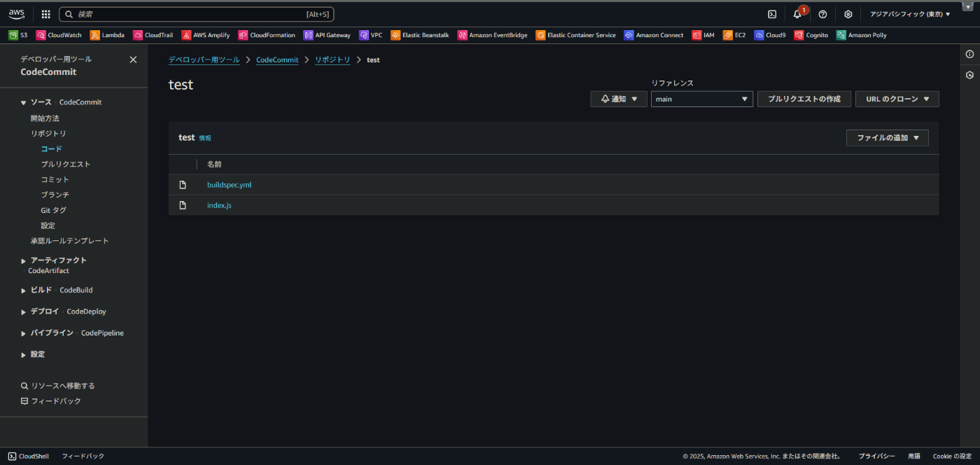Click CodeCommit breadcrumb link

(x=277, y=60)
